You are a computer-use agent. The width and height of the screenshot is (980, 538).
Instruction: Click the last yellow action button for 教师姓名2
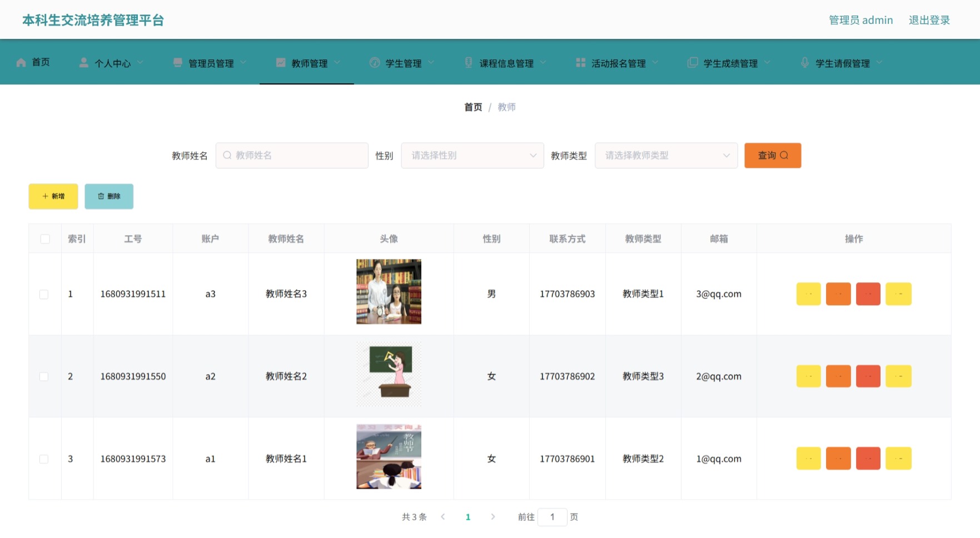point(898,376)
